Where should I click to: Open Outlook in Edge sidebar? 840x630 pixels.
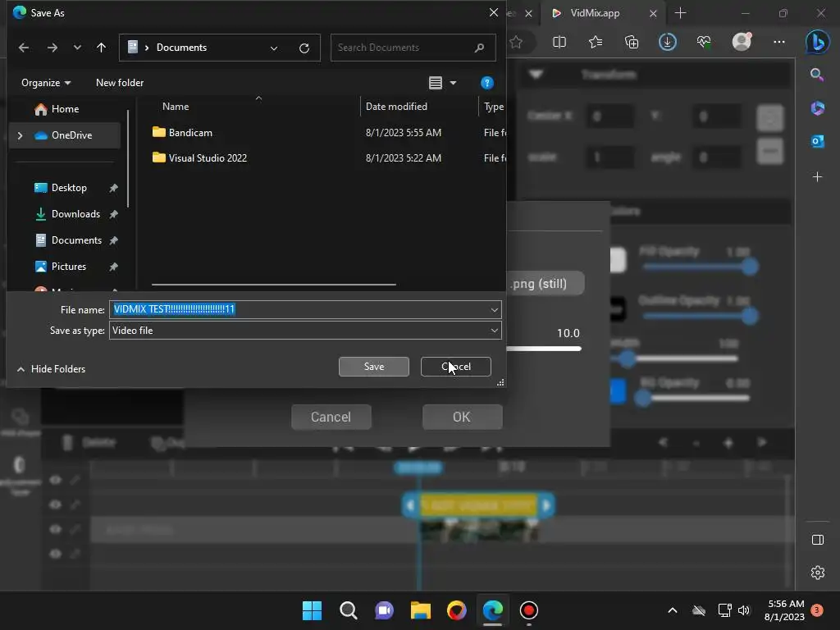tap(818, 141)
